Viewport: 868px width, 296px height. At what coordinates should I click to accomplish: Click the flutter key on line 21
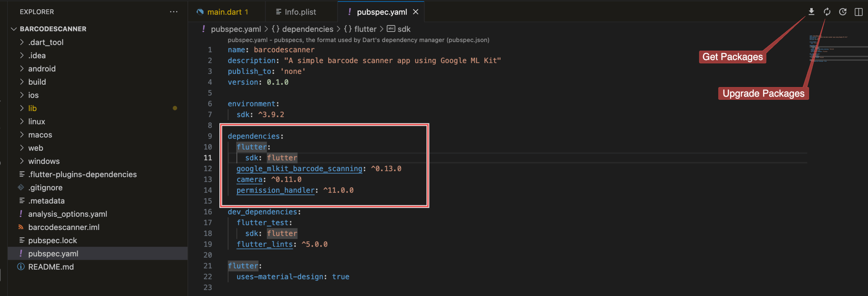[243, 266]
